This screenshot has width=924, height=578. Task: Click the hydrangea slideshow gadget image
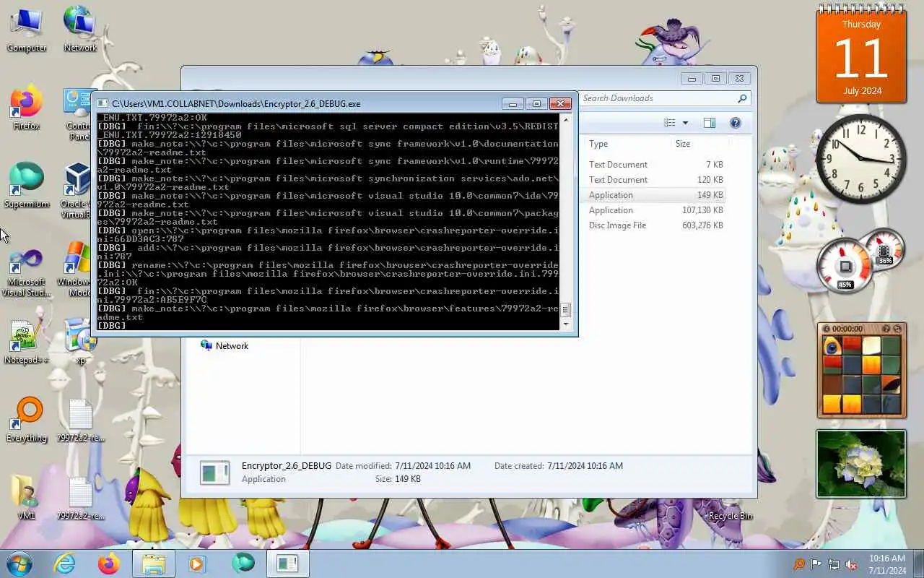(860, 464)
